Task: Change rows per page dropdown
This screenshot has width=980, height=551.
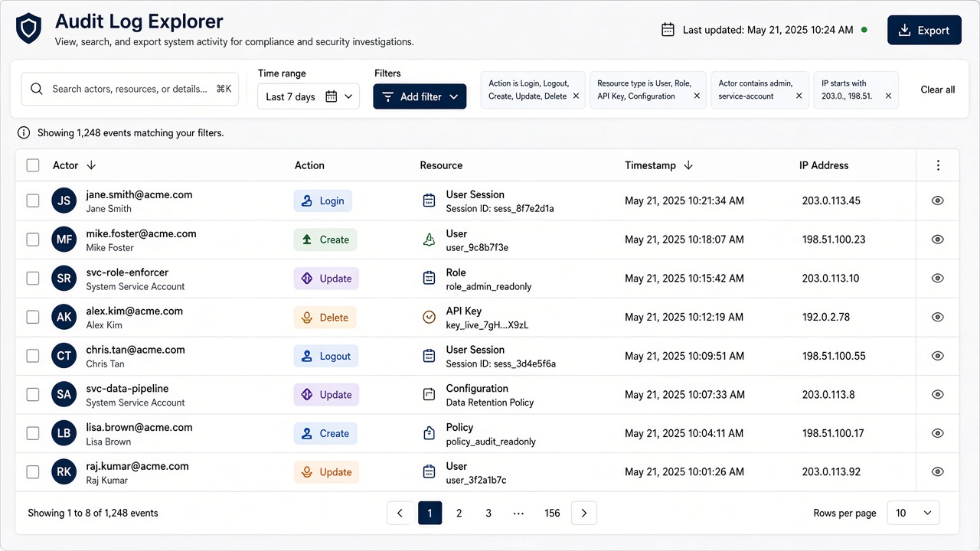Action: pyautogui.click(x=913, y=513)
